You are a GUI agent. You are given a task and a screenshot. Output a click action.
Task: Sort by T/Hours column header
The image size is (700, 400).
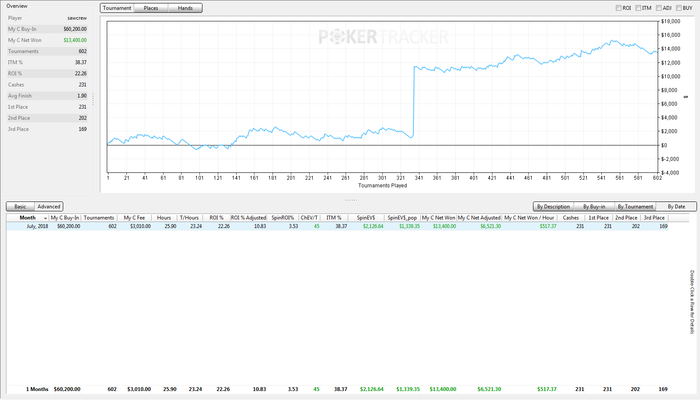pyautogui.click(x=189, y=218)
